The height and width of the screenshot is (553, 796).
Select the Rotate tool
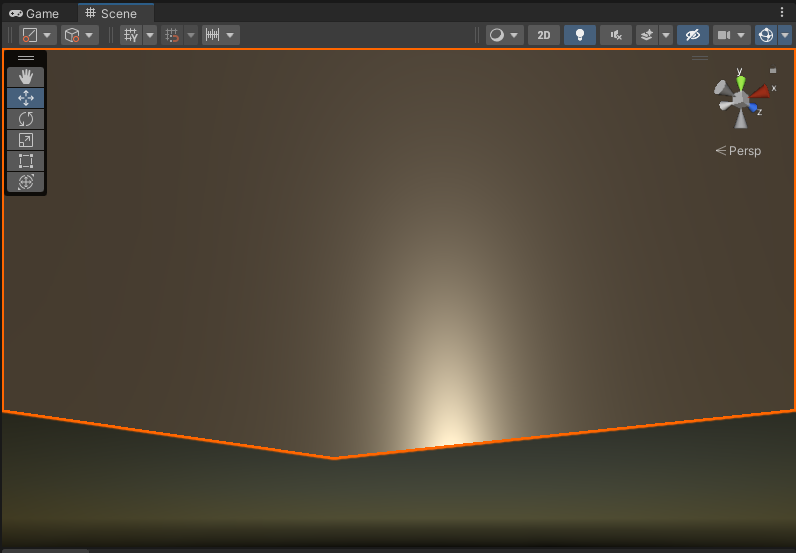[26, 119]
